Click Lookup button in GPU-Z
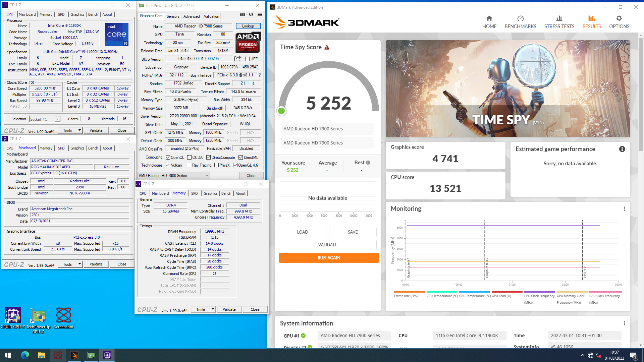 coord(248,26)
